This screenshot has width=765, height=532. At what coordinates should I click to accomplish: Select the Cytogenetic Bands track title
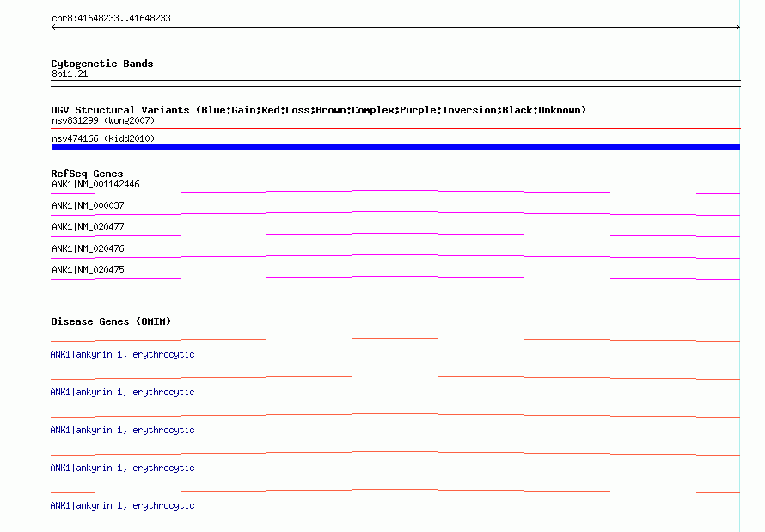point(102,64)
